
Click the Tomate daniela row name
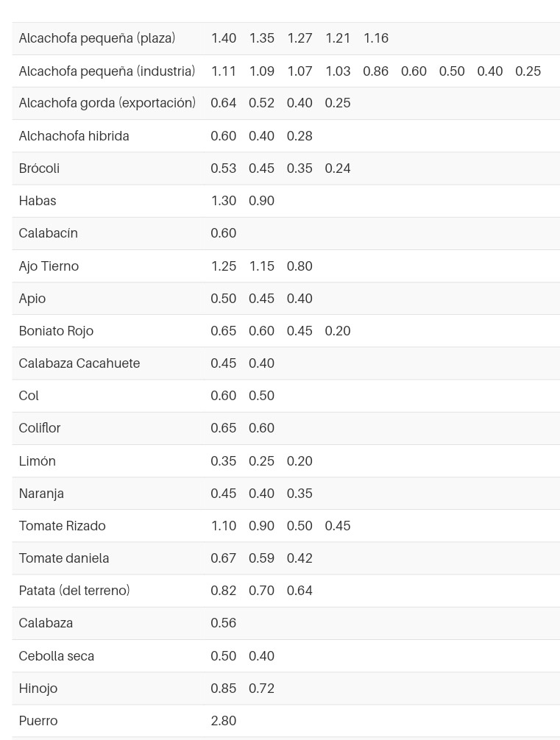(64, 558)
